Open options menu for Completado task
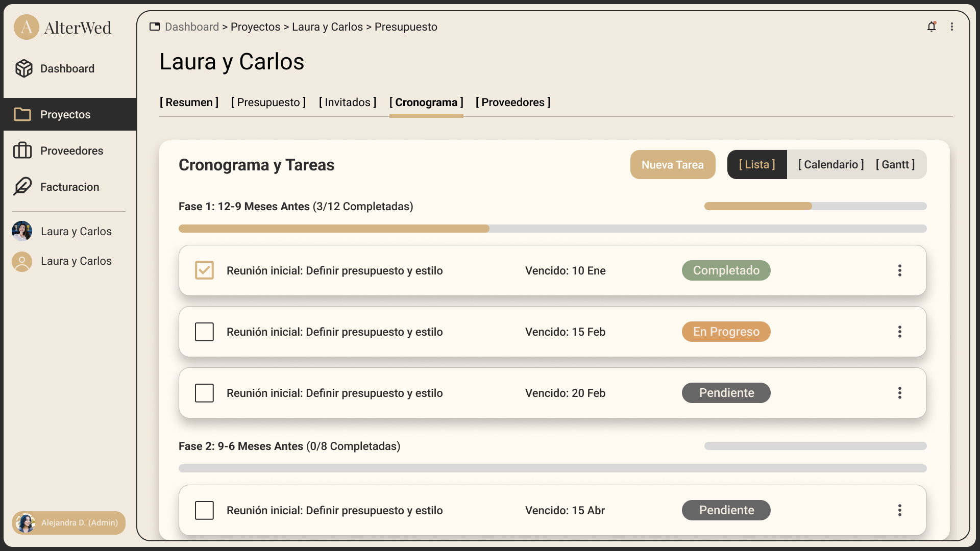This screenshot has width=980, height=551. [x=900, y=270]
